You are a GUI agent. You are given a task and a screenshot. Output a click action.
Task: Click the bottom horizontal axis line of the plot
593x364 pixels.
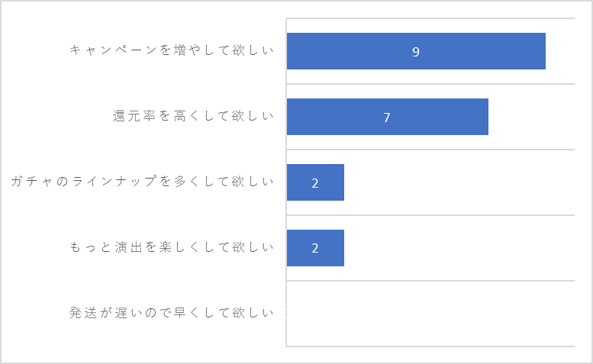pos(430,346)
